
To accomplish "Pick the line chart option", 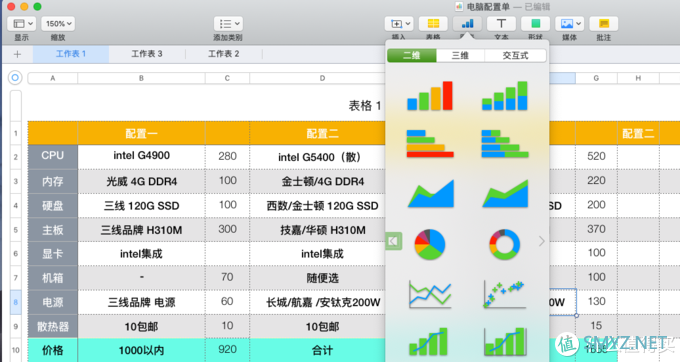I will tap(430, 294).
